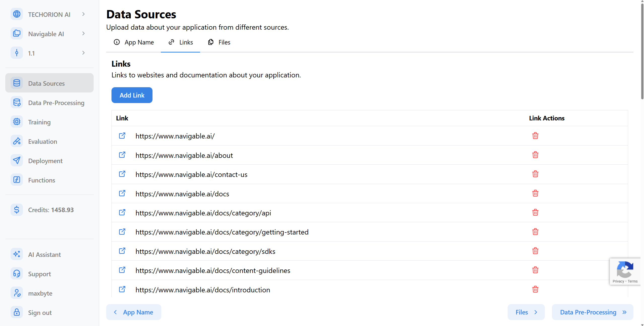Image resolution: width=644 pixels, height=326 pixels.
Task: Open the AI Assistant
Action: [x=44, y=255]
